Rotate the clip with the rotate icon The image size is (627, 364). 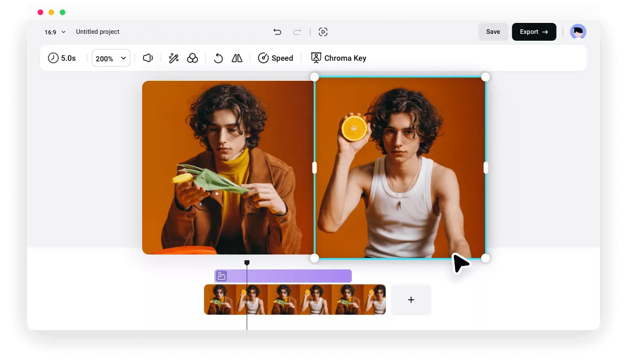pyautogui.click(x=218, y=58)
